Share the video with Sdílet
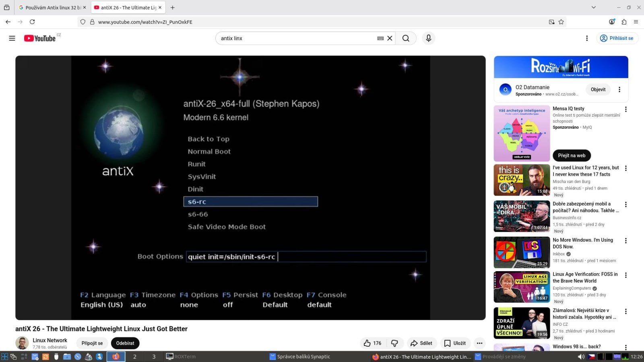The width and height of the screenshot is (644, 362). point(421,343)
